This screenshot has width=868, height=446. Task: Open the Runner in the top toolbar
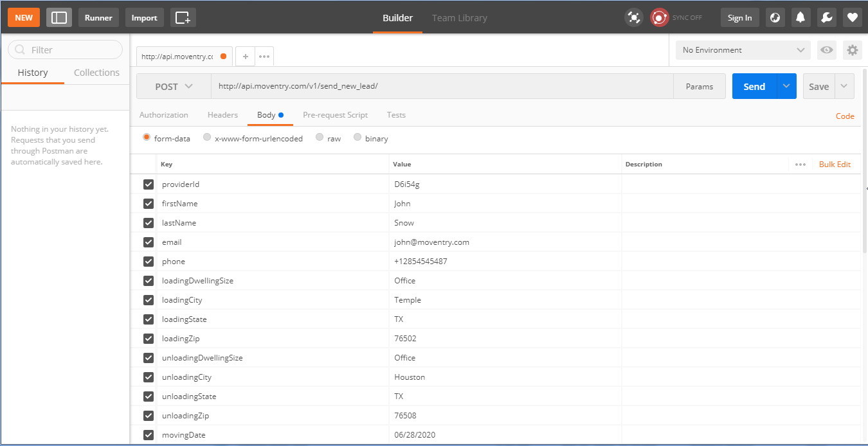[98, 17]
